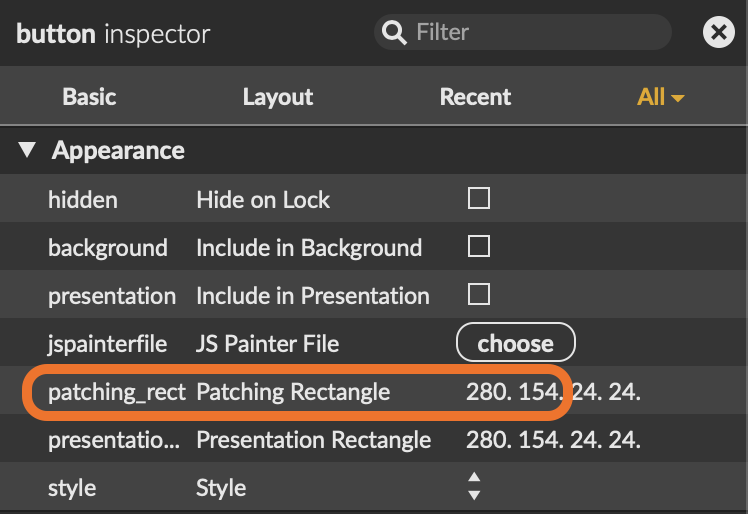This screenshot has height=514, width=748.
Task: Select the style attribute row label
Action: 72,488
